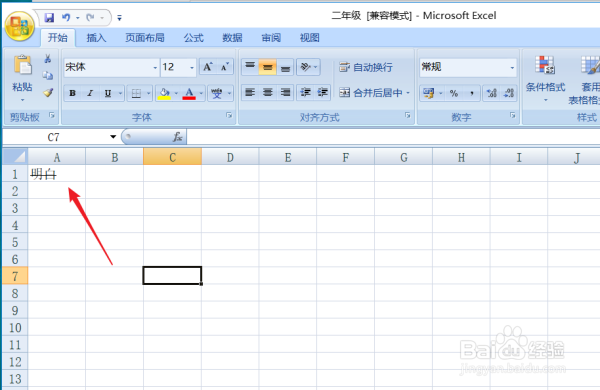This screenshot has width=600, height=390.
Task: Apply accounting number format
Action: click(x=429, y=93)
